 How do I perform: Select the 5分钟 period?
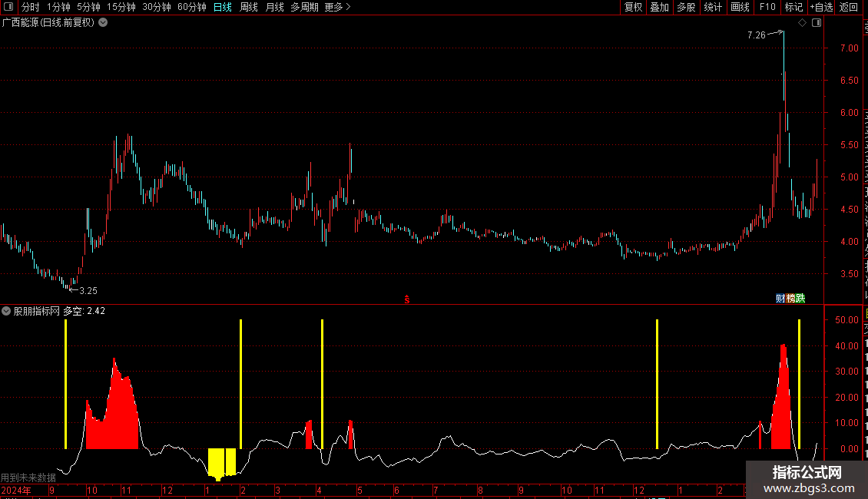[88, 7]
